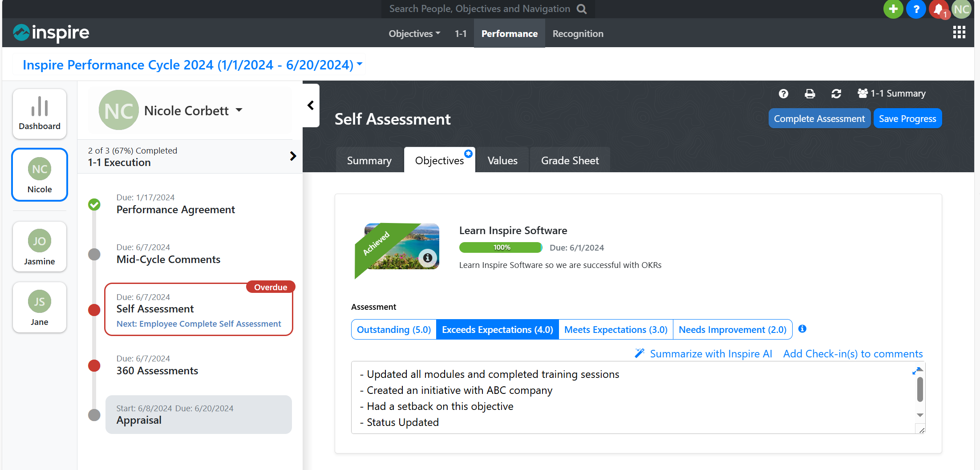Click the objective image info icon
The width and height of the screenshot is (980, 470).
click(x=427, y=258)
